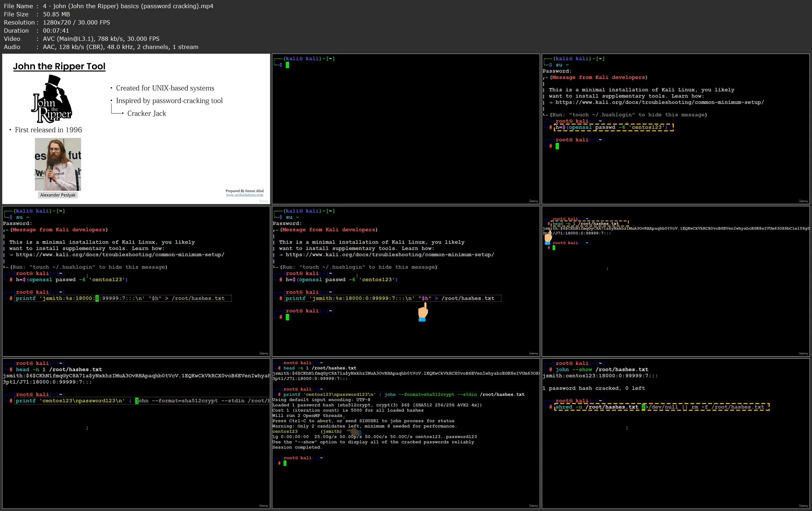The height and width of the screenshot is (511, 812).
Task: Click the Udemy watermark in slide frame
Action: (264, 201)
